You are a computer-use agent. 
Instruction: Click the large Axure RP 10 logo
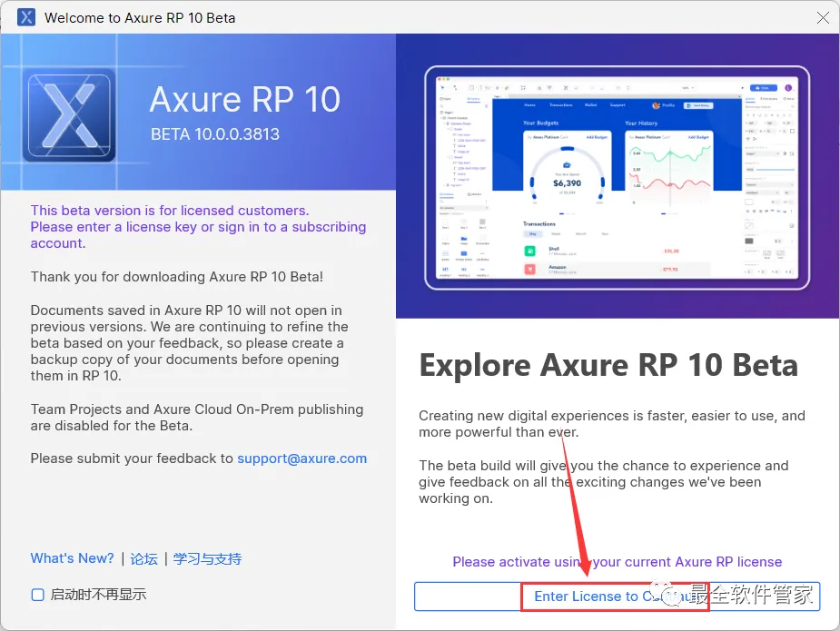(69, 115)
